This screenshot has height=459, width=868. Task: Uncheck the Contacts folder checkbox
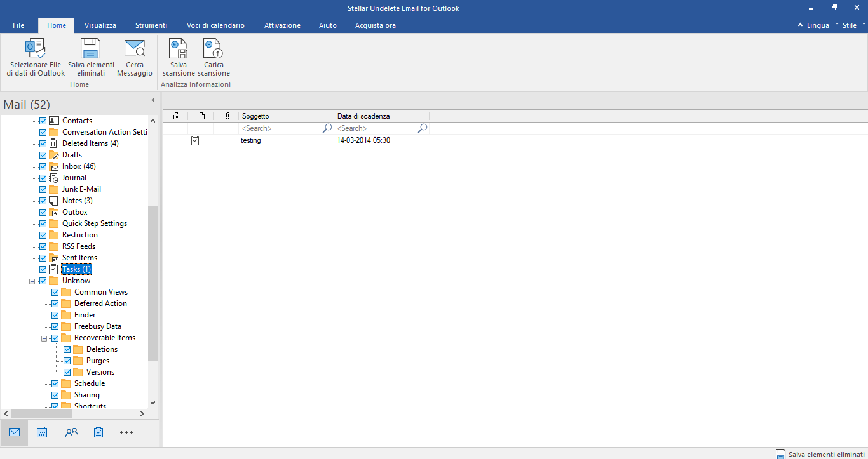[x=43, y=121]
